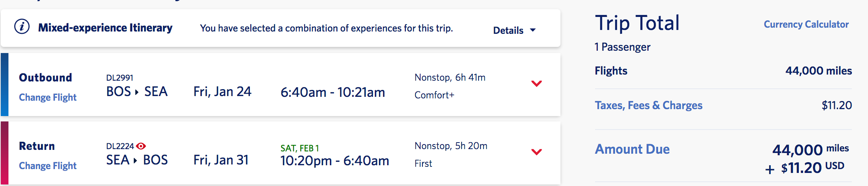This screenshot has width=868, height=186.
Task: Click the red-eye icon next to DL2224
Action: 141,146
